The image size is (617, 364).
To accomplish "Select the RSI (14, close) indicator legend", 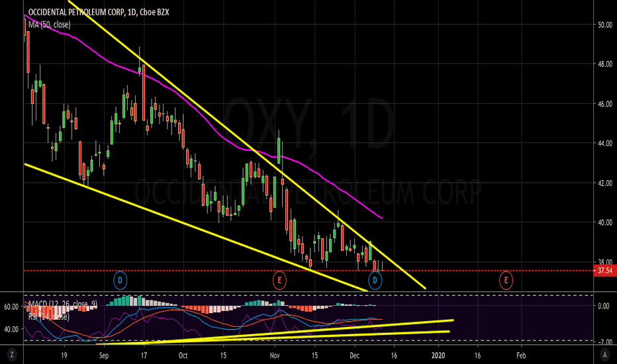I will point(49,316).
